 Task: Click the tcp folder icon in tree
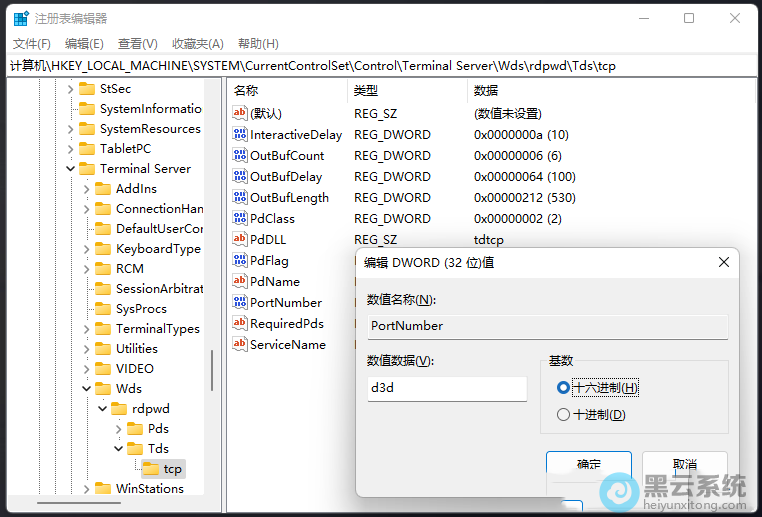(x=150, y=468)
